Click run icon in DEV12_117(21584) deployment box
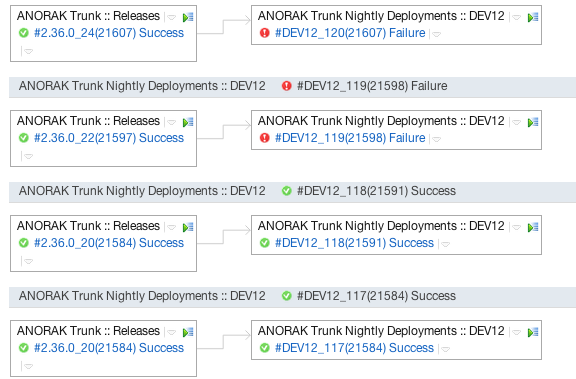Image resolution: width=576 pixels, height=379 pixels. point(533,332)
